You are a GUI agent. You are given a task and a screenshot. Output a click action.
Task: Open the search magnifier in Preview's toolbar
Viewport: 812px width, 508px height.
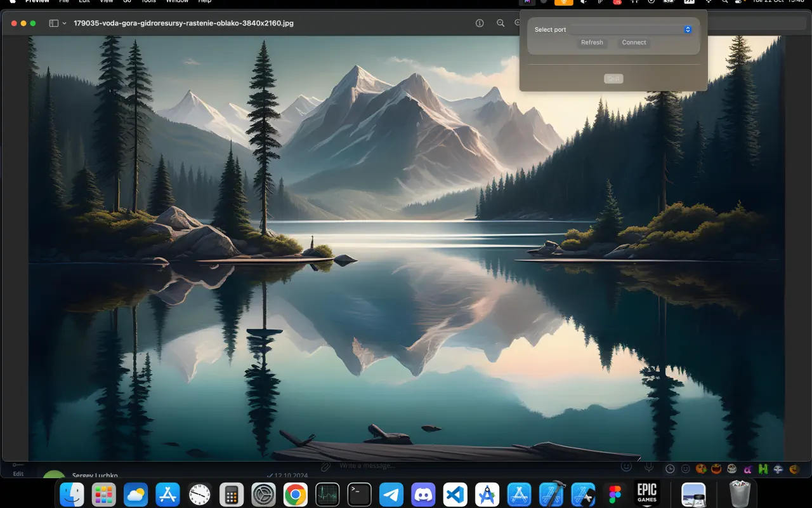pyautogui.click(x=501, y=23)
